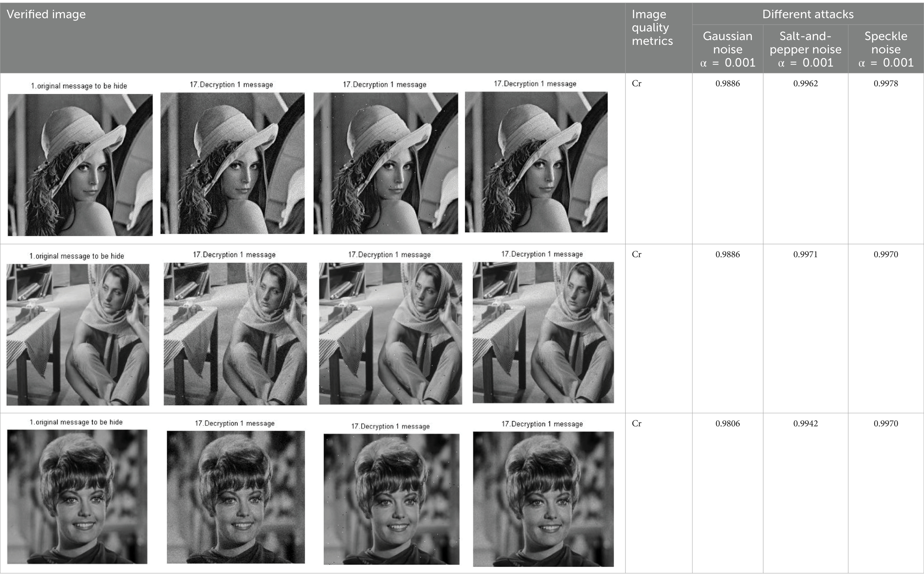924x579 pixels.
Task: Click Lena image decrypted after salt-and-pepper noise
Action: tap(385, 164)
